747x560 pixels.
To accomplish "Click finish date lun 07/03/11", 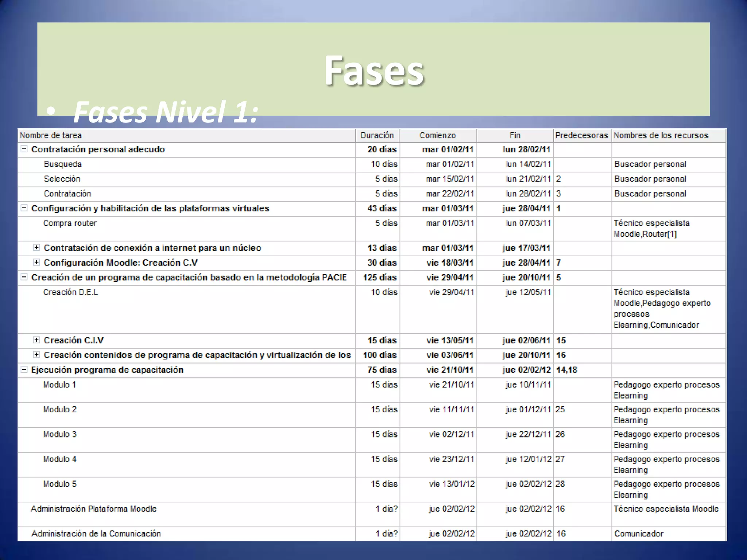I will tap(515, 228).
